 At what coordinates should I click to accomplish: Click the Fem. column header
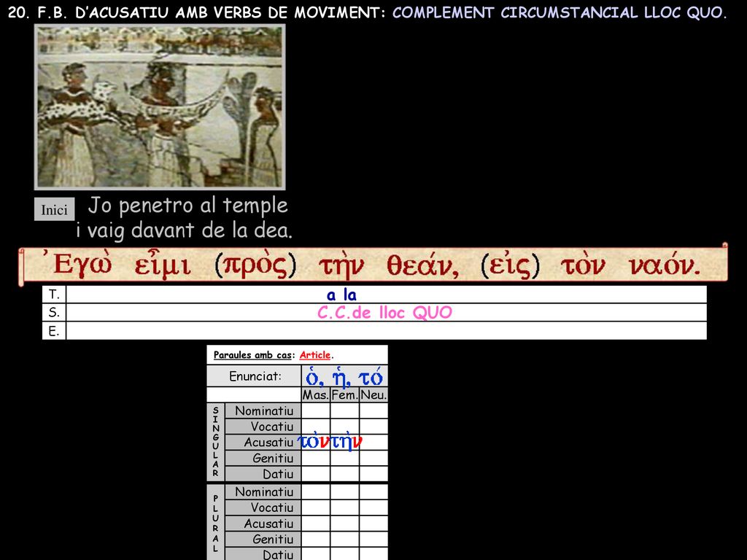(344, 394)
